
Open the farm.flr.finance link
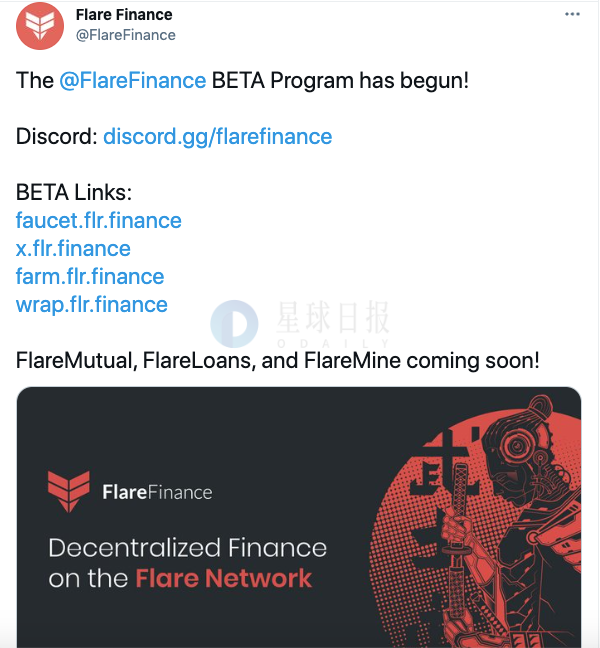pyautogui.click(x=90, y=276)
